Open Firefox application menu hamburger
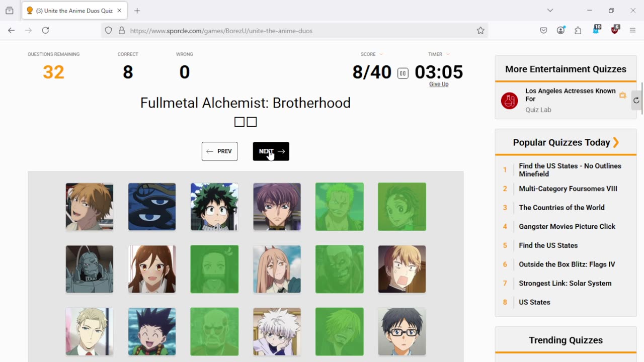 pyautogui.click(x=632, y=31)
